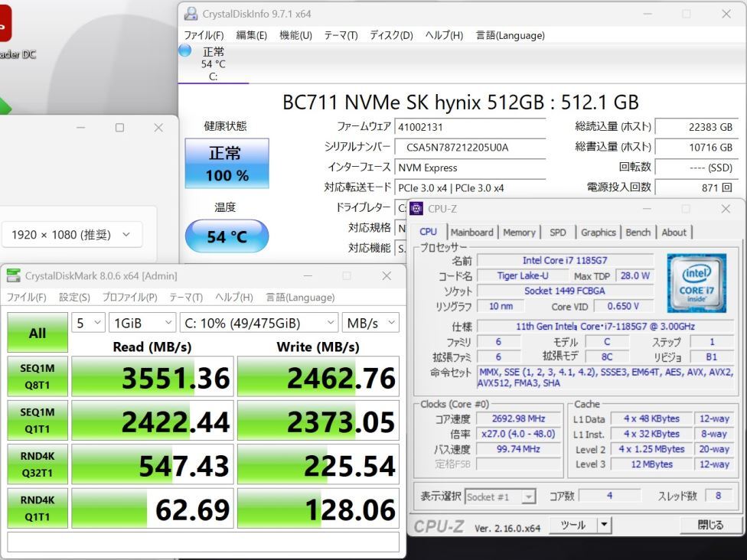747x560 pixels.
Task: Open the MB/s unit dropdown
Action: [x=371, y=323]
